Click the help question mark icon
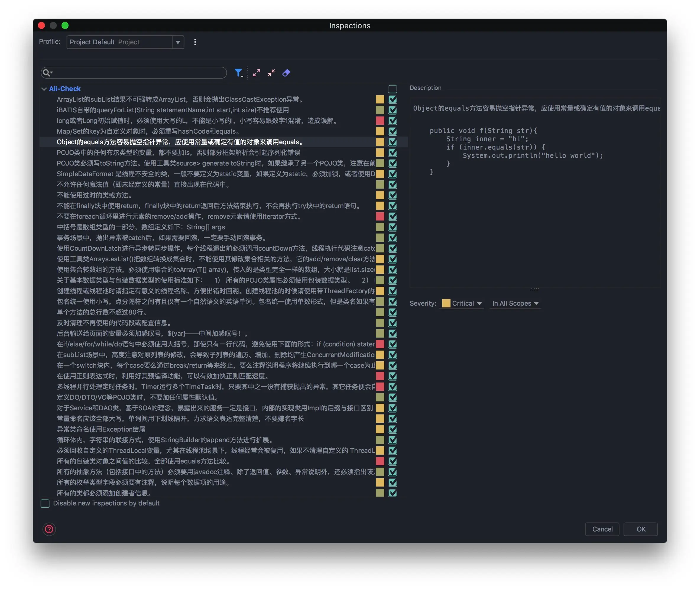 [x=49, y=529]
